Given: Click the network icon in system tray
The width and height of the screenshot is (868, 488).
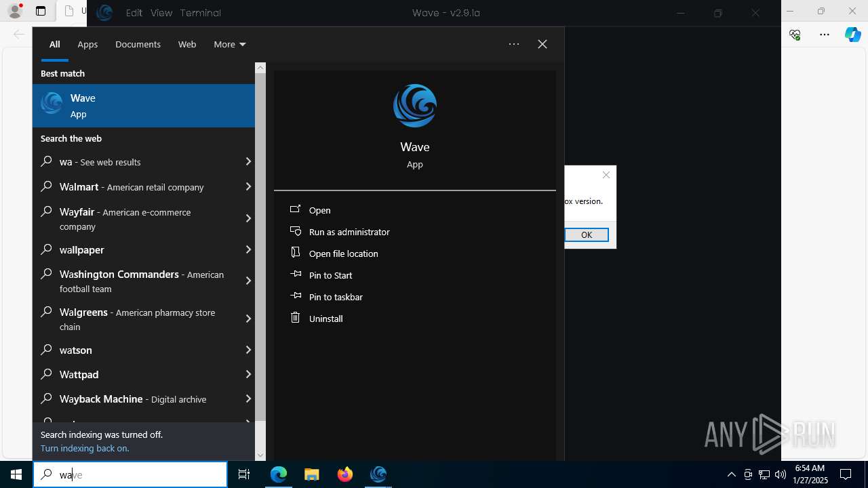Looking at the screenshot, I should click(764, 474).
